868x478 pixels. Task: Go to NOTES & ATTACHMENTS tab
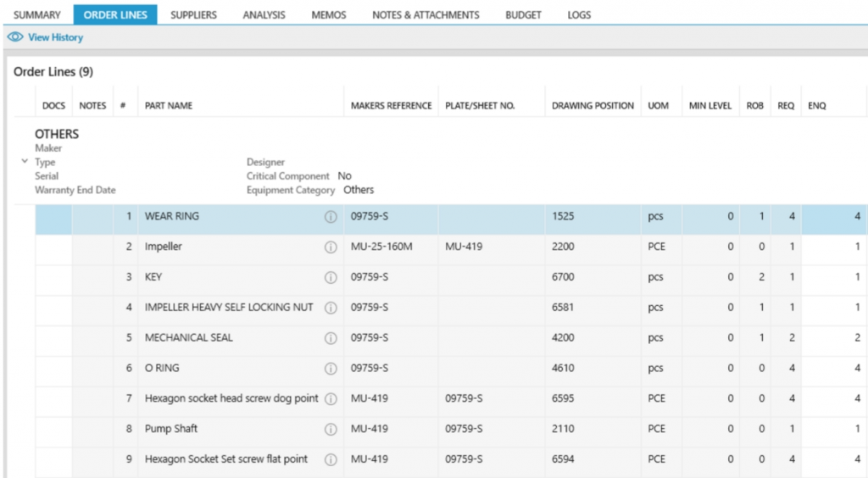pos(426,14)
